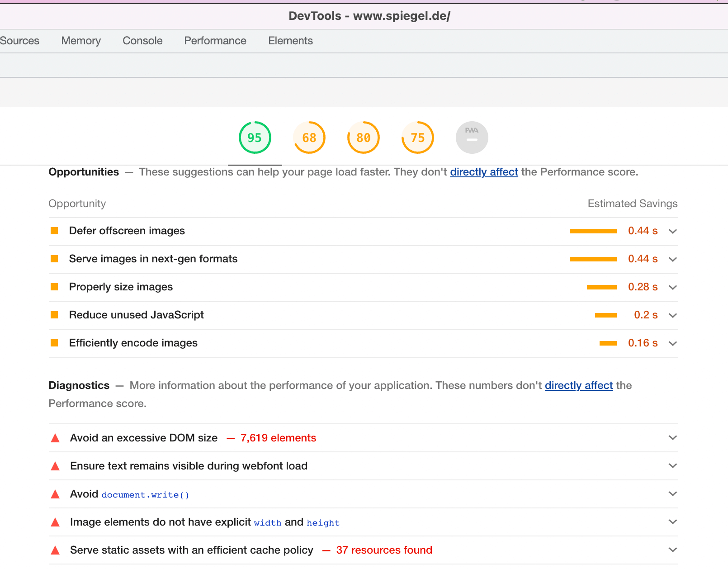Viewport: 728px width, 569px height.
Task: Click the DevTools window title bar text
Action: (369, 16)
